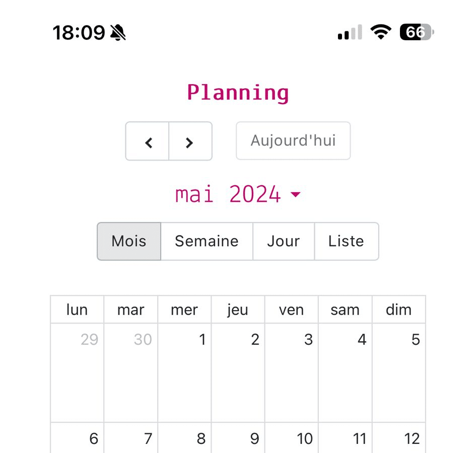The image size is (476, 453).
Task: Click the sam column header
Action: click(x=345, y=310)
